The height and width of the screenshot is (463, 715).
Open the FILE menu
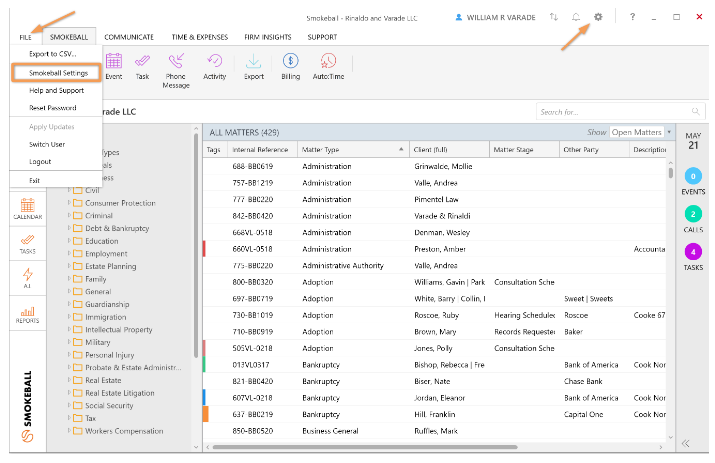(x=26, y=37)
